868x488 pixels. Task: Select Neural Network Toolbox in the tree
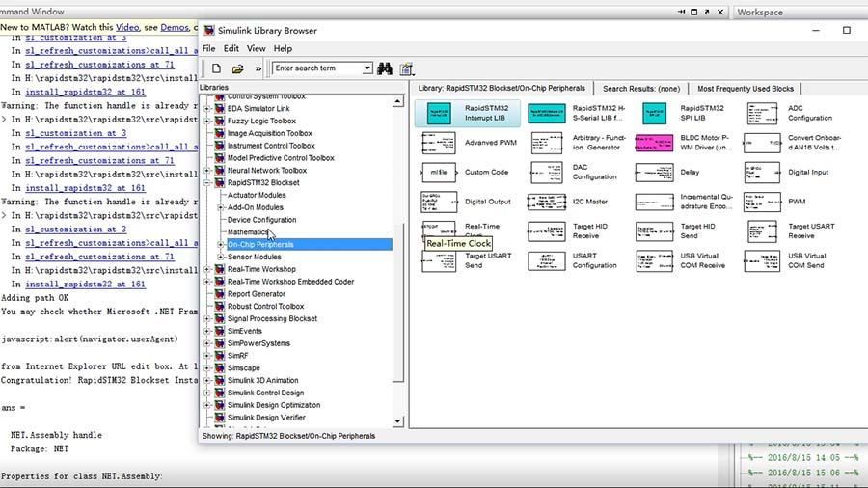[267, 171]
